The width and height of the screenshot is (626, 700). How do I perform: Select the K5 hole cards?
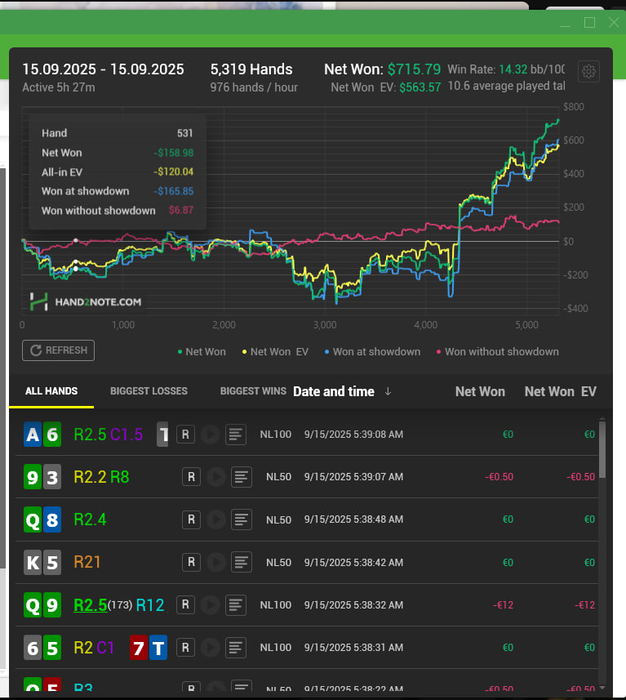point(42,562)
